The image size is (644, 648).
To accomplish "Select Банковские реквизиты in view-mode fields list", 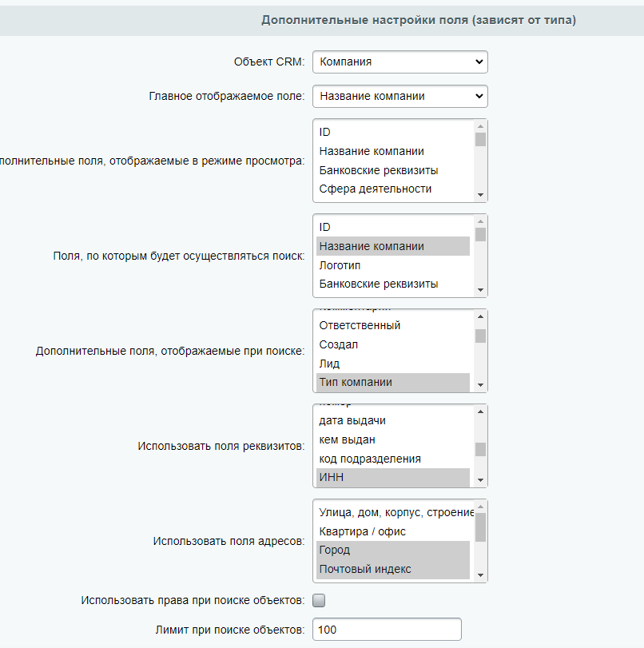I will (x=379, y=170).
